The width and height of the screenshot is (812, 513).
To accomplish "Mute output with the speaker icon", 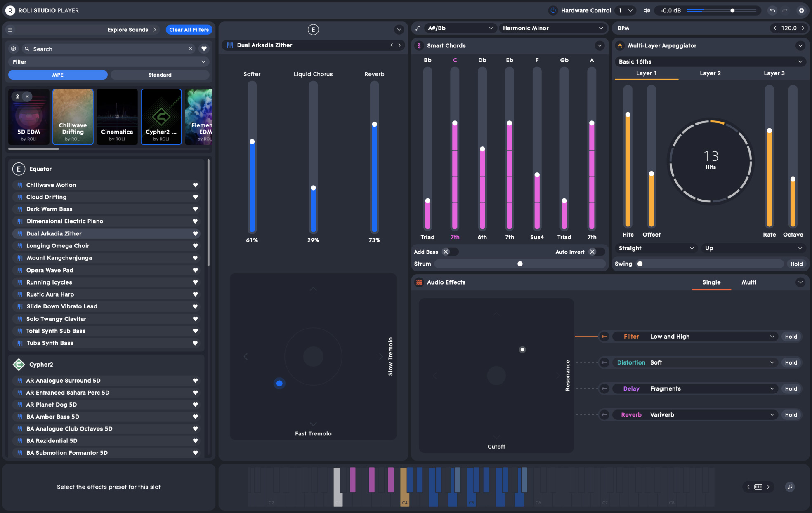I will click(x=647, y=11).
